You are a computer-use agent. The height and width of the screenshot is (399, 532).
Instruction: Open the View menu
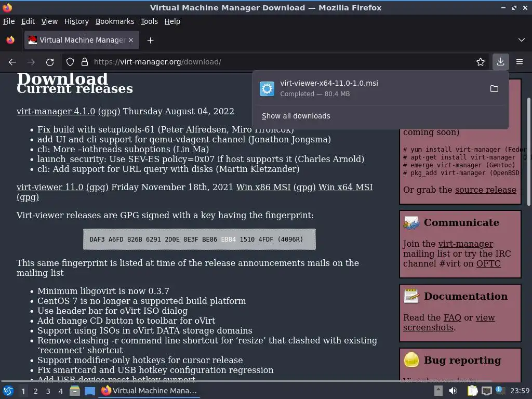tap(49, 21)
